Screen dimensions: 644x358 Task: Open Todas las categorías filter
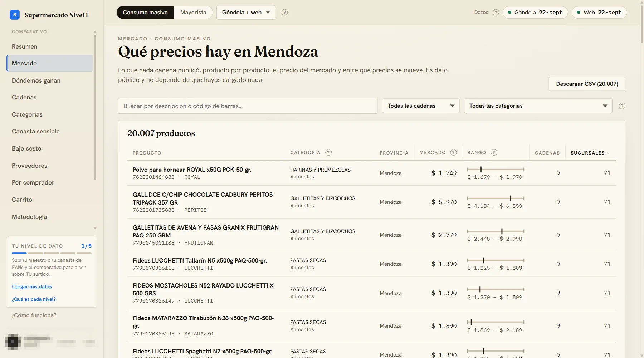point(538,106)
